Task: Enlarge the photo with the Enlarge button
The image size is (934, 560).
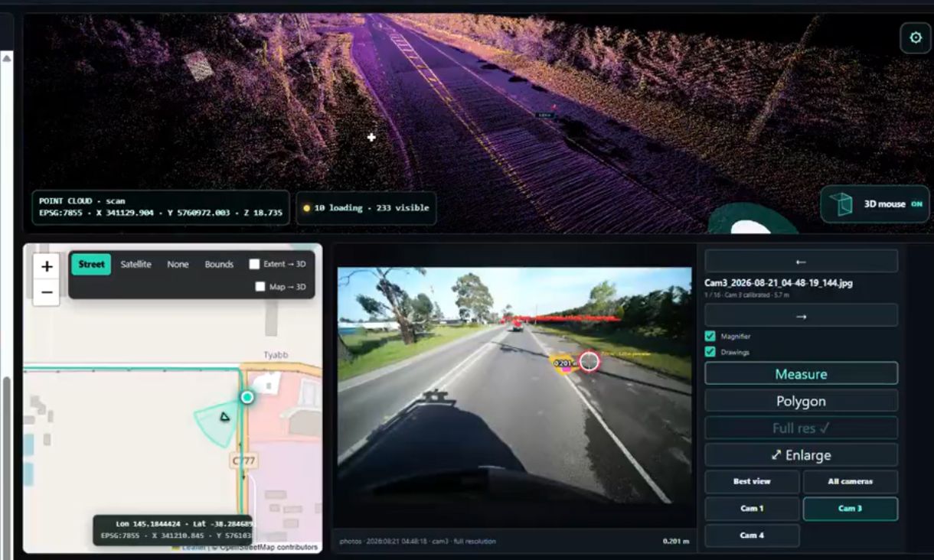Action: (x=801, y=454)
